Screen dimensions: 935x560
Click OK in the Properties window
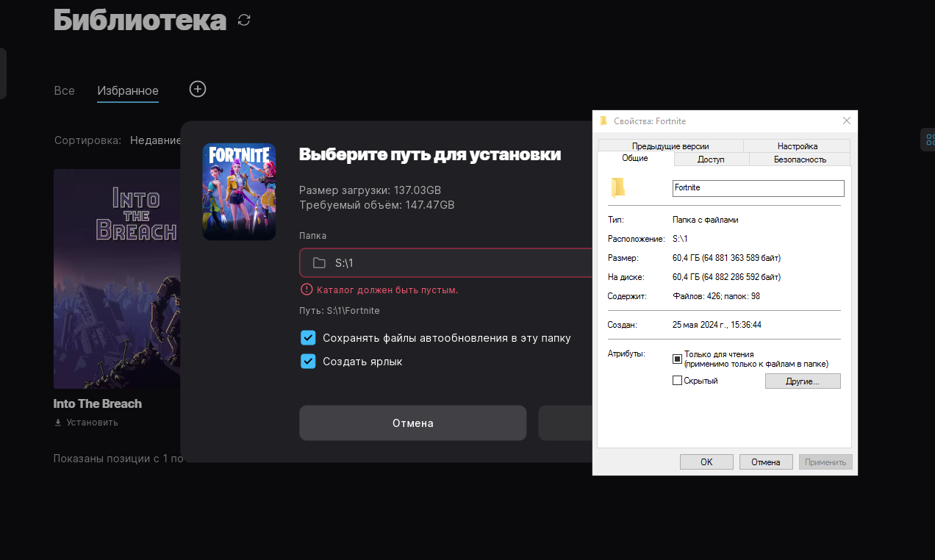(x=706, y=462)
